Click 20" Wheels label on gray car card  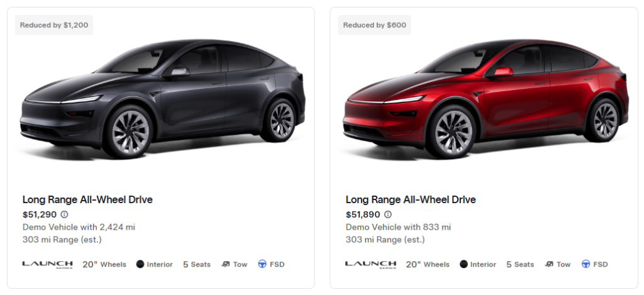104,264
